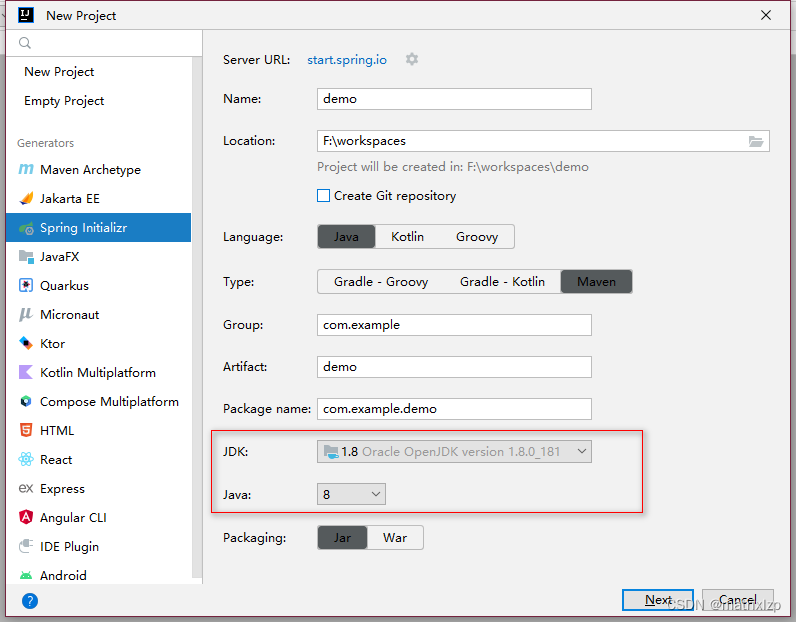Image resolution: width=796 pixels, height=622 pixels.
Task: Click the generator list scrollbar
Action: click(197, 317)
